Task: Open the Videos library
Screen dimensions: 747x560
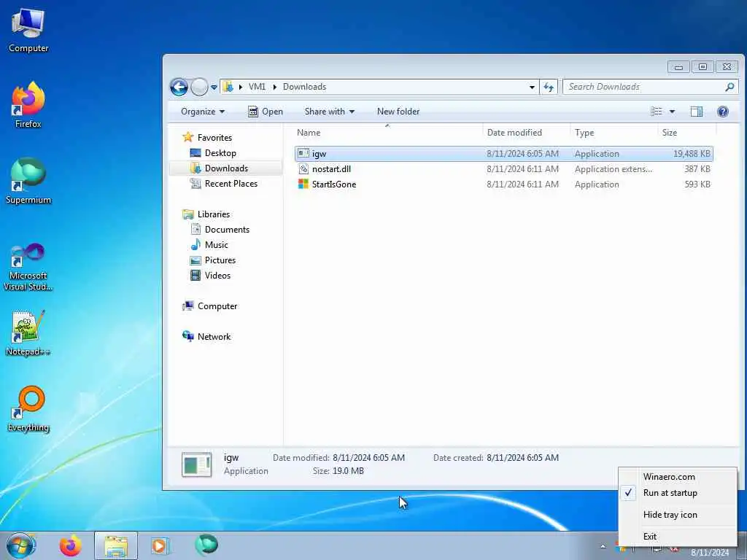Action: pyautogui.click(x=217, y=275)
